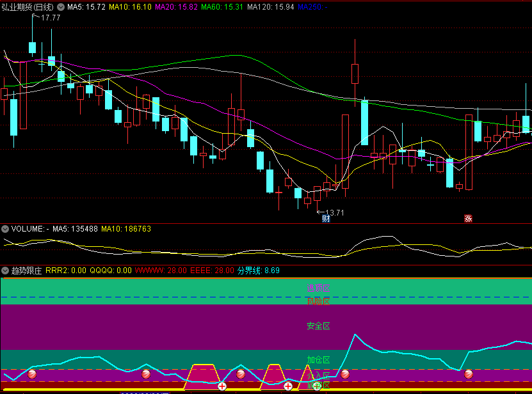Click the 风险区 zone label
532x394 pixels.
pos(318,301)
